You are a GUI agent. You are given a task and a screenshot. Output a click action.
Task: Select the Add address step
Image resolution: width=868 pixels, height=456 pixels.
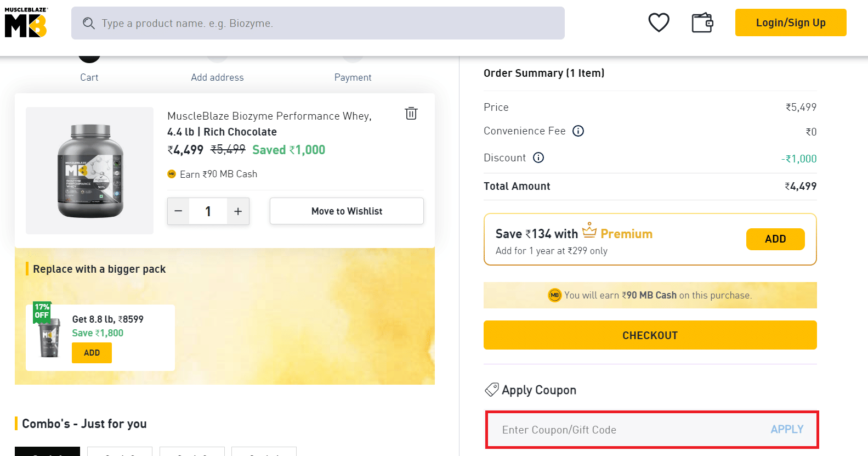[x=217, y=77]
